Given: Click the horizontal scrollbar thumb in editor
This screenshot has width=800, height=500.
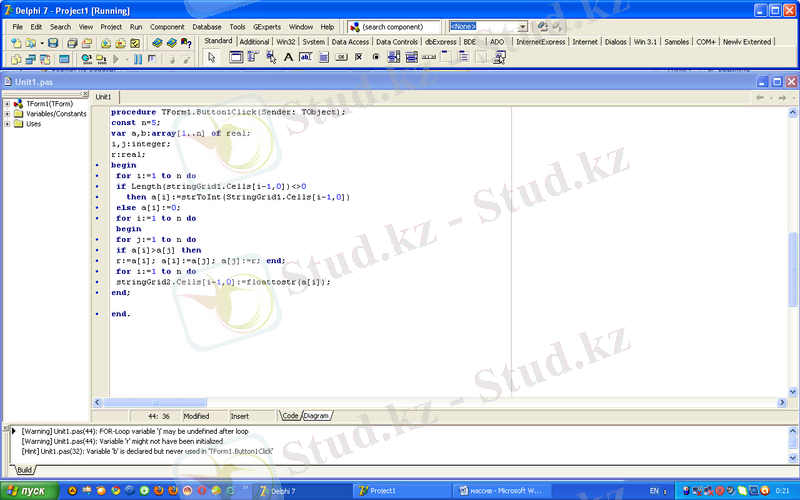Looking at the screenshot, I should tap(155, 402).
